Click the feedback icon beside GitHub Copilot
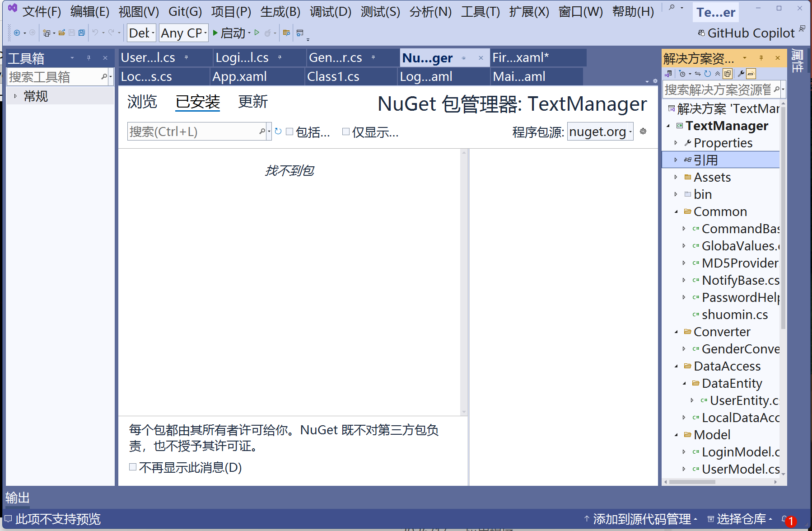The width and height of the screenshot is (812, 531). (x=802, y=29)
